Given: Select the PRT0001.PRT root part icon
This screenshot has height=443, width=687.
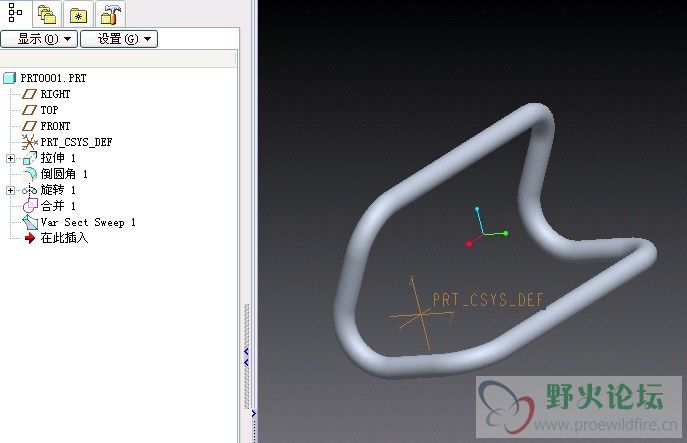Looking at the screenshot, I should [x=10, y=78].
